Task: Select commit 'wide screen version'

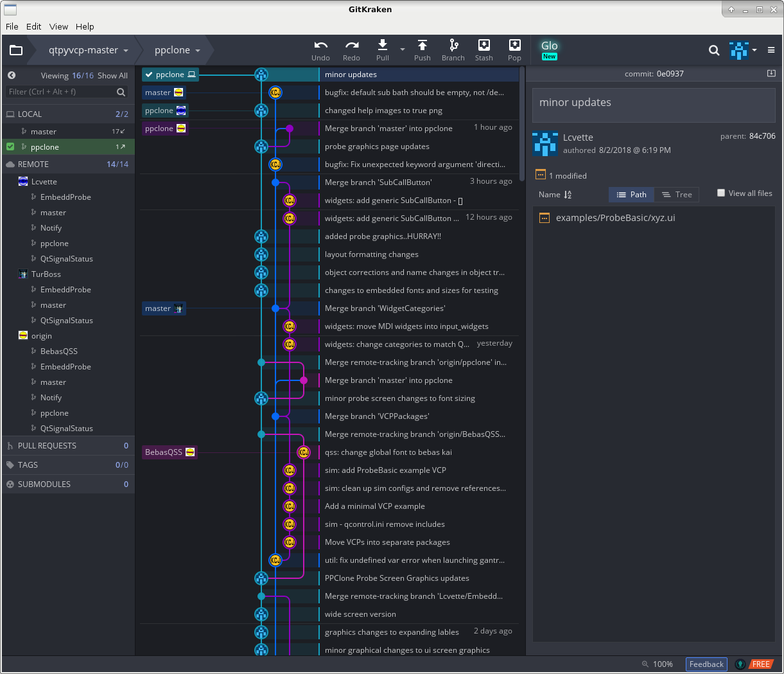Action: pos(360,614)
